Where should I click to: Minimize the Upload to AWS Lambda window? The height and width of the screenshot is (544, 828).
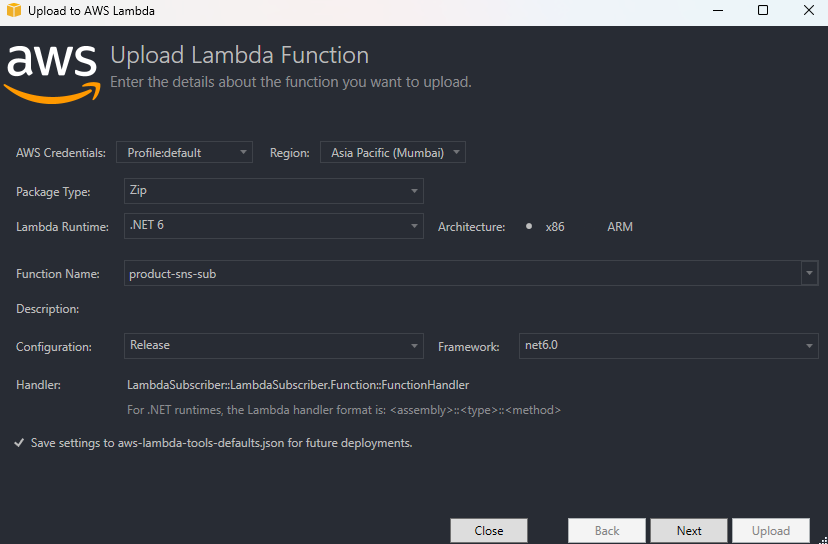[718, 11]
